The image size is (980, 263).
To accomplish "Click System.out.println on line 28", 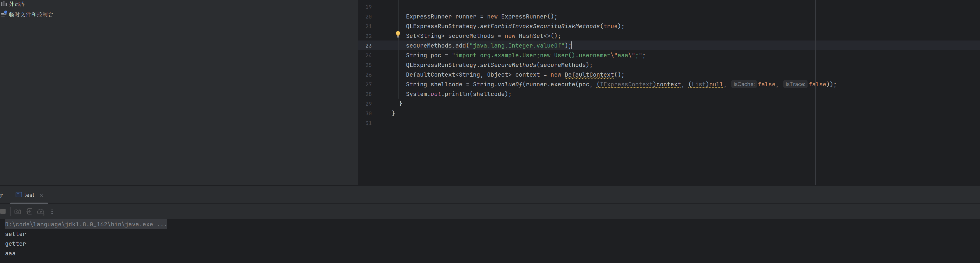I will pos(437,94).
